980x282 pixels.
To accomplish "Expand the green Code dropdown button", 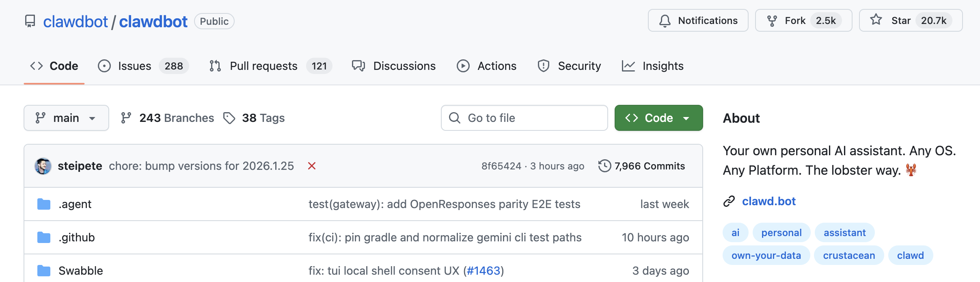I will (x=658, y=118).
